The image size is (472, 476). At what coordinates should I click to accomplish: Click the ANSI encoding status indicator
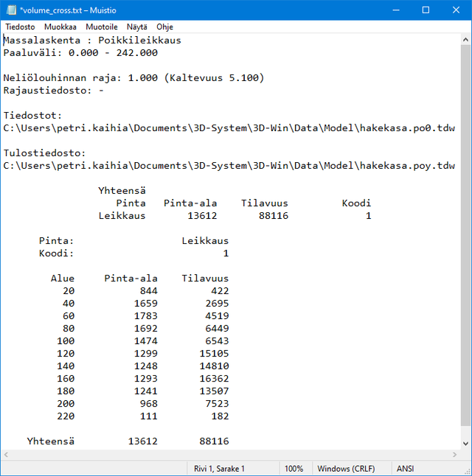[406, 469]
